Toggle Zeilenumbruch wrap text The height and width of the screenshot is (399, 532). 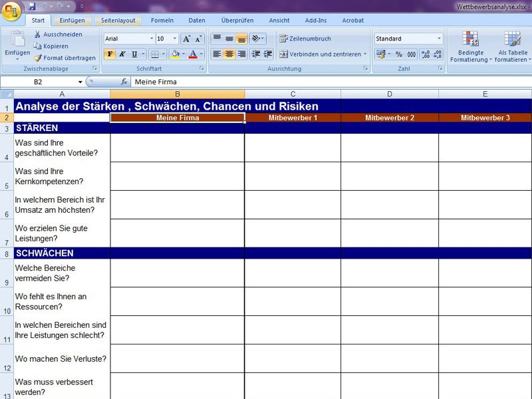305,39
